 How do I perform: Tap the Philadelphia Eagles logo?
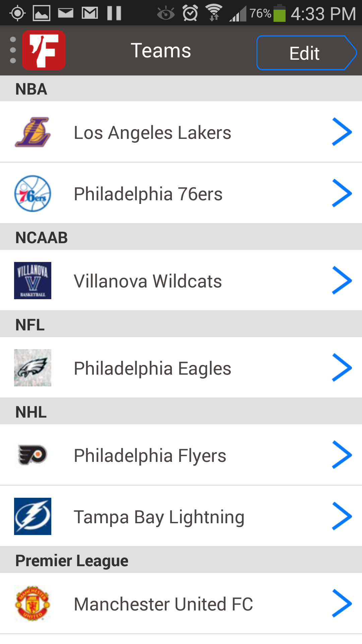pos(33,368)
